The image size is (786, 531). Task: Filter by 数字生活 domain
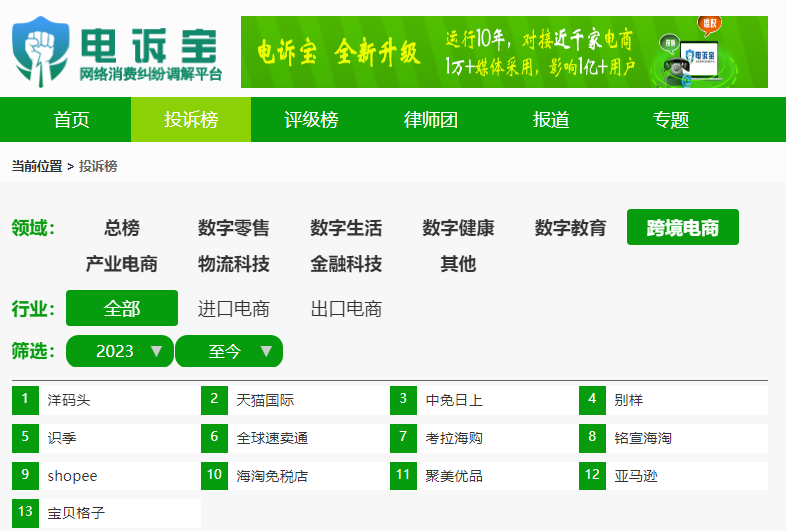346,228
